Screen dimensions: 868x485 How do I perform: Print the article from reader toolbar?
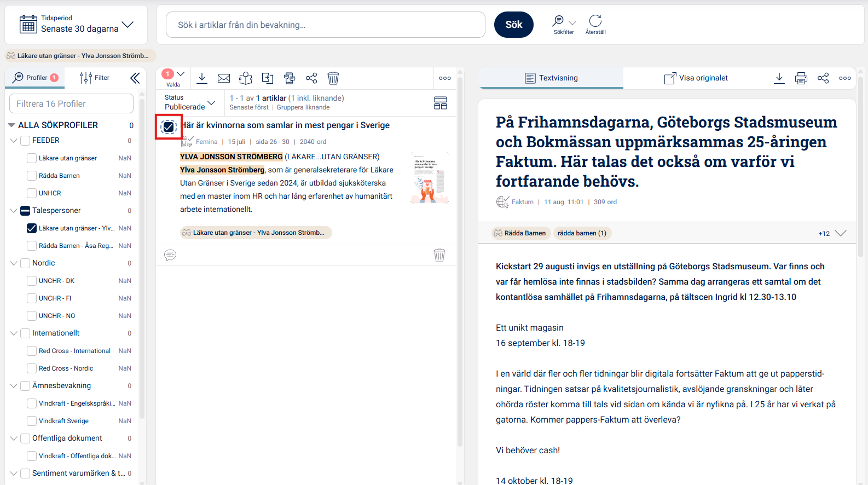tap(801, 78)
